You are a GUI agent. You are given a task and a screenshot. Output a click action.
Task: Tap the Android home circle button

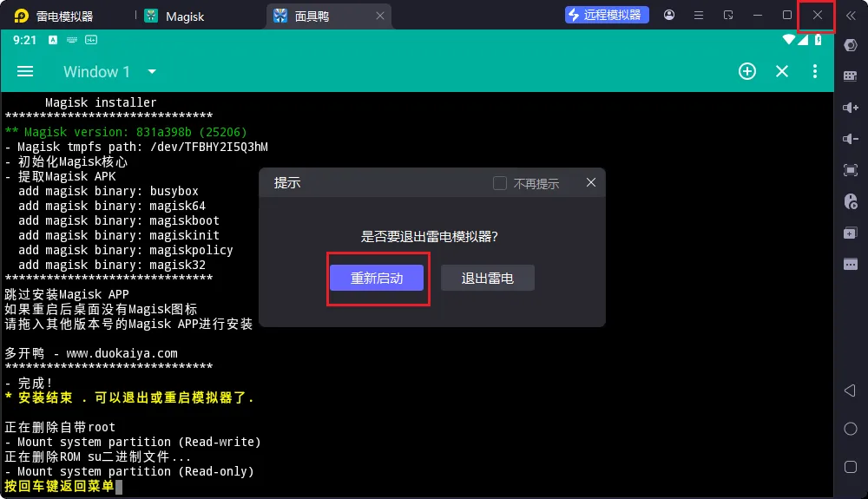(x=851, y=429)
